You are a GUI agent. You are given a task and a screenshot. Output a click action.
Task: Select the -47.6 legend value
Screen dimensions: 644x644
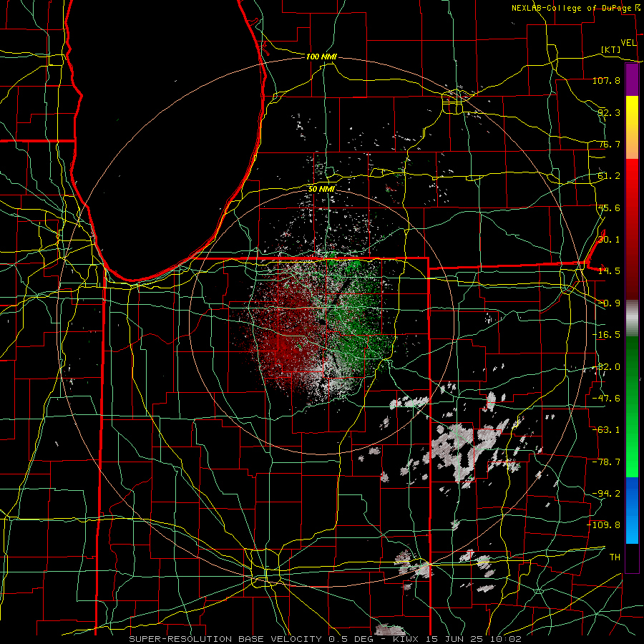606,399
